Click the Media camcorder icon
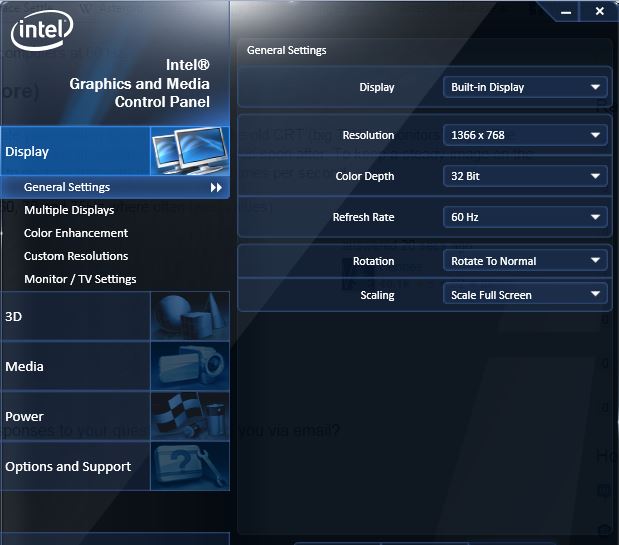 [190, 366]
